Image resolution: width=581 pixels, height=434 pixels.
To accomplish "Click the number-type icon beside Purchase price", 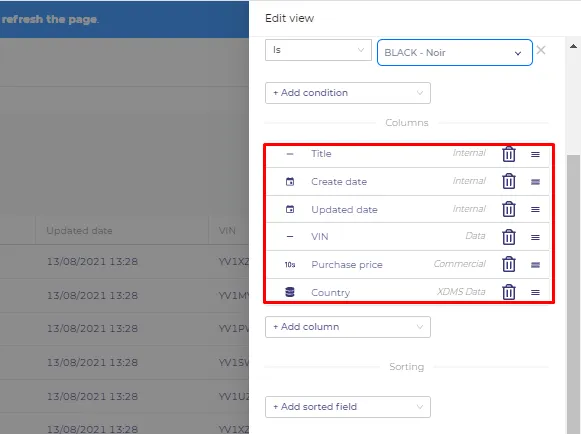I will [290, 265].
